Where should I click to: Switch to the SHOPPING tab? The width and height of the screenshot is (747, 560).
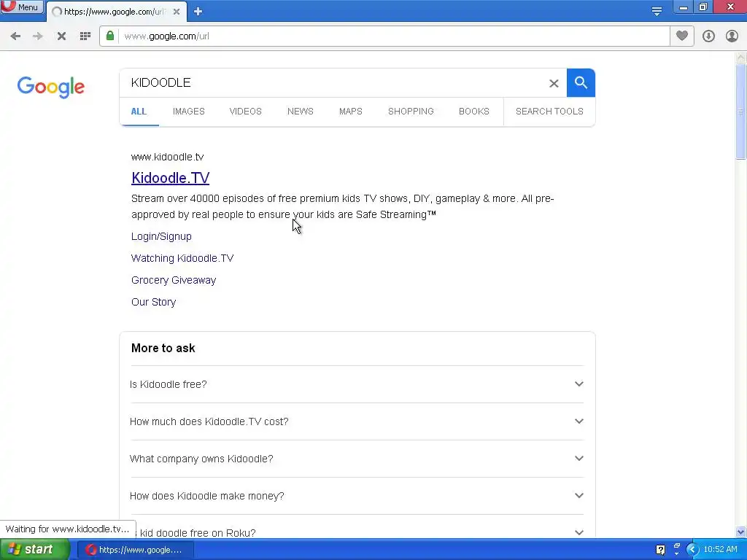[411, 112]
